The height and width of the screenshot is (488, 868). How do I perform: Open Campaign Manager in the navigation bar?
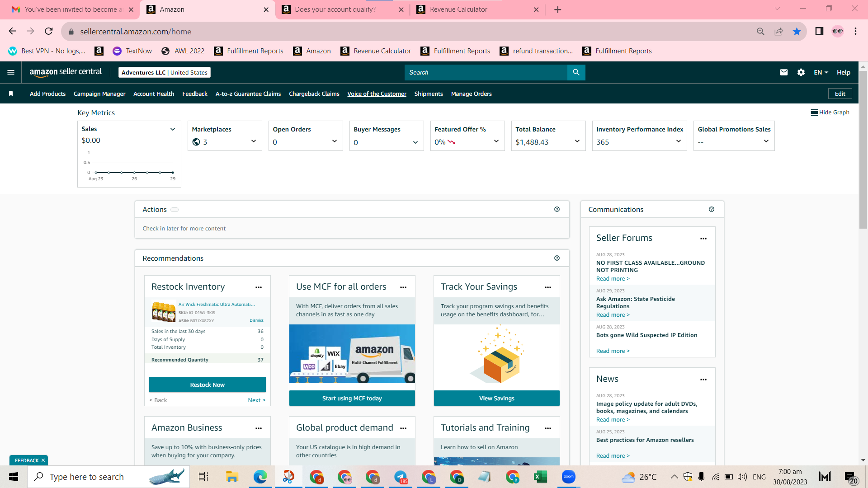99,94
